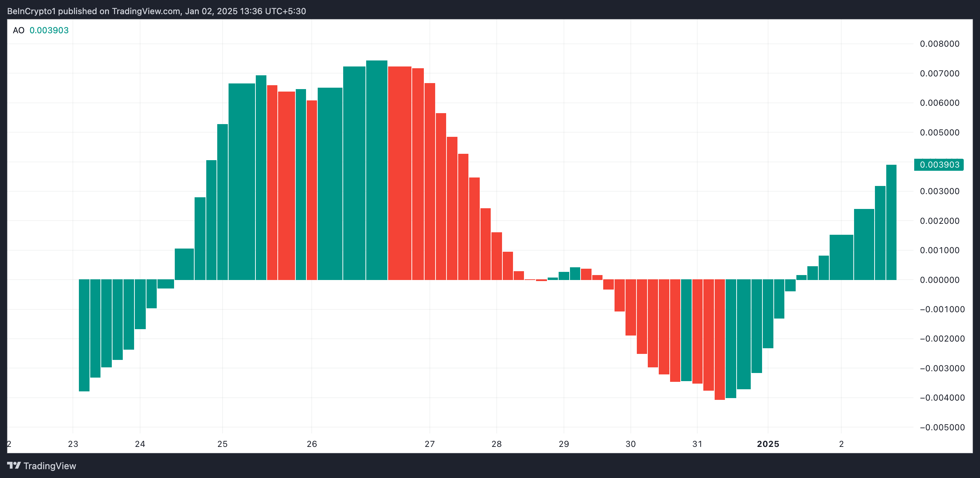Click the 25 date label on time axis
Screen dimensions: 980x478
(x=222, y=444)
